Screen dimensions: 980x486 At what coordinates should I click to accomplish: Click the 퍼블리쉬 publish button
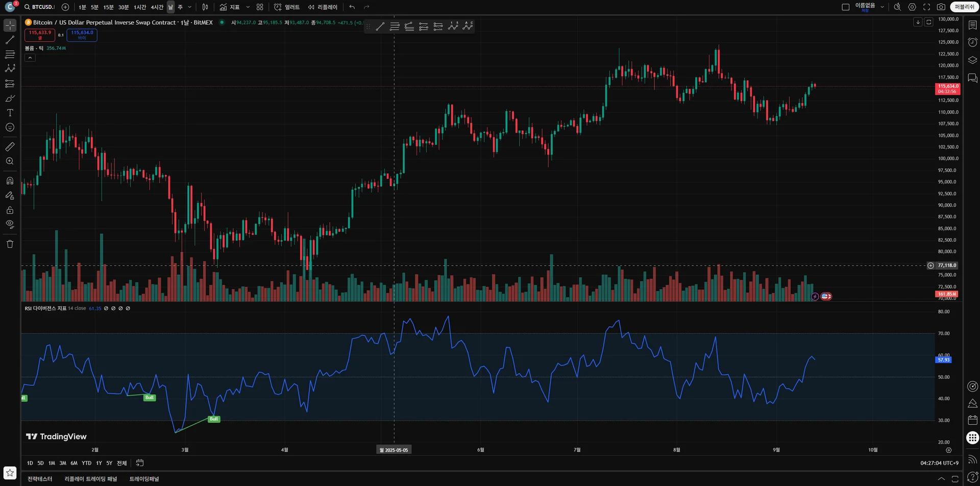964,7
